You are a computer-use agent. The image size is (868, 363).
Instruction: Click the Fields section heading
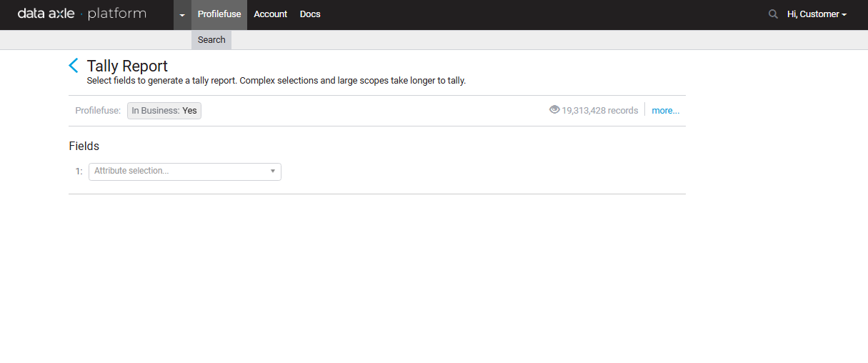(84, 146)
